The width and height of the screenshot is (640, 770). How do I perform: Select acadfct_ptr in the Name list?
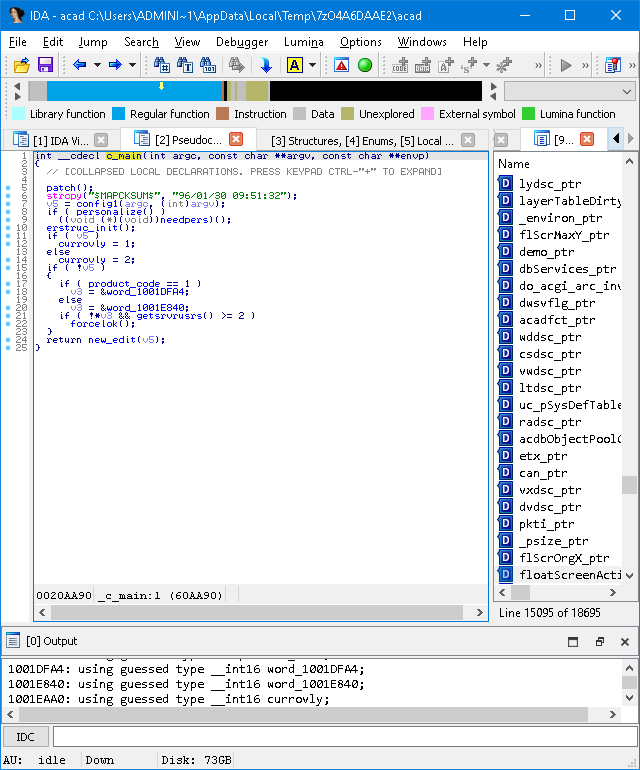(557, 320)
